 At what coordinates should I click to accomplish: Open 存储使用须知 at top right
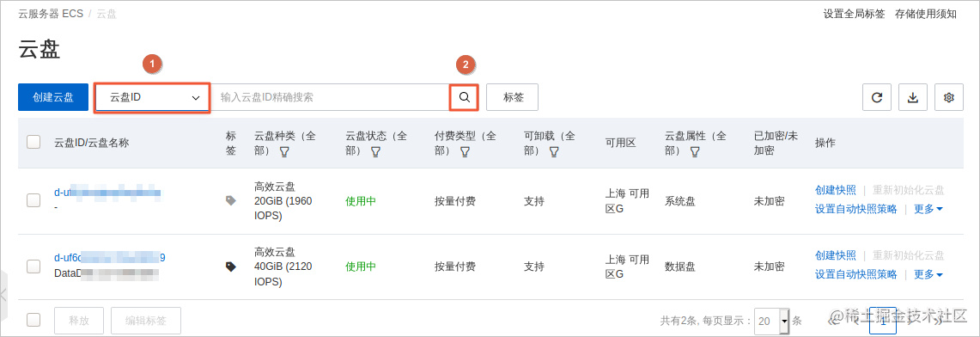pyautogui.click(x=926, y=14)
